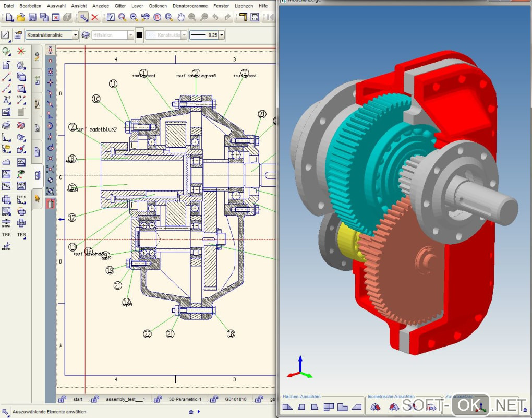
Task: Click the first Flächen-Ansichten view icon
Action: click(x=287, y=407)
